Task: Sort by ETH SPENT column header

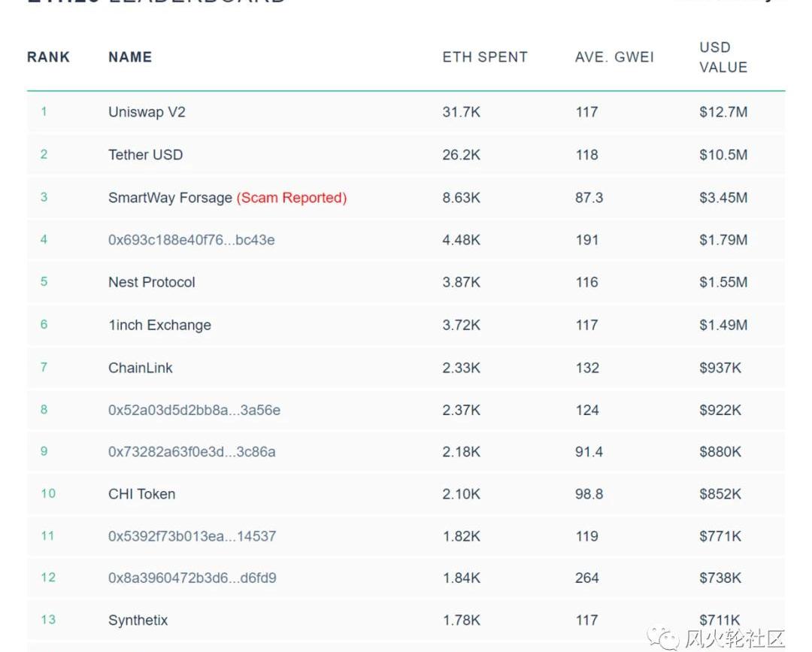Action: coord(485,57)
